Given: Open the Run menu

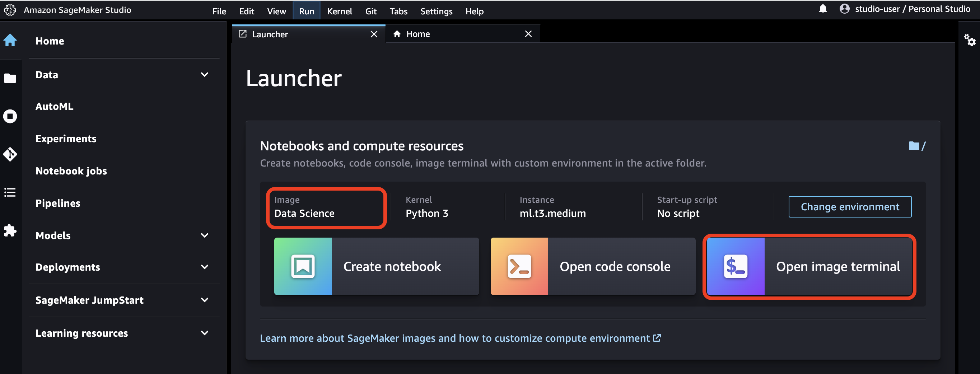Looking at the screenshot, I should [x=307, y=11].
